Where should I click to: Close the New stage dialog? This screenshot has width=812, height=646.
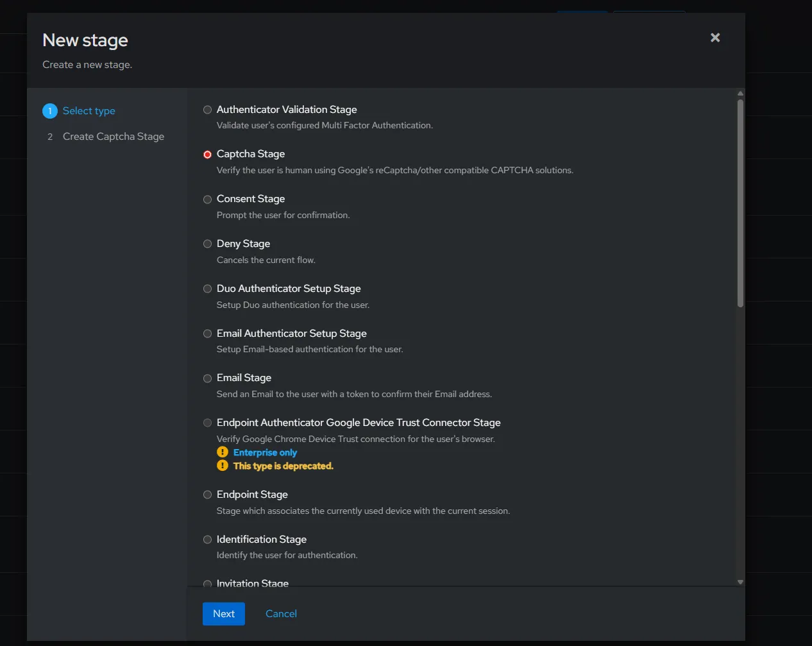click(x=715, y=38)
